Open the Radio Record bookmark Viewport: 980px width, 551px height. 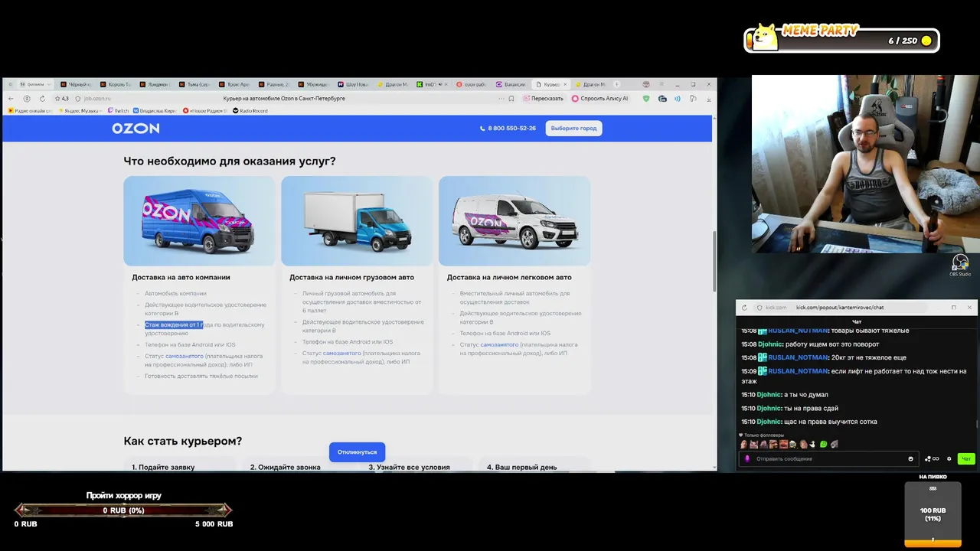pos(251,111)
